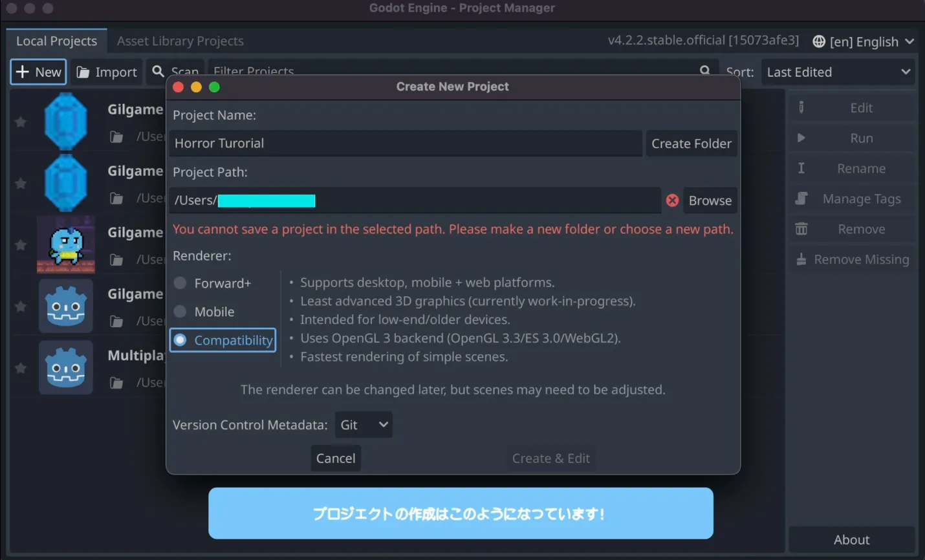The image size is (925, 560).
Task: Expand the Sort Last Edited dropdown
Action: (x=838, y=72)
